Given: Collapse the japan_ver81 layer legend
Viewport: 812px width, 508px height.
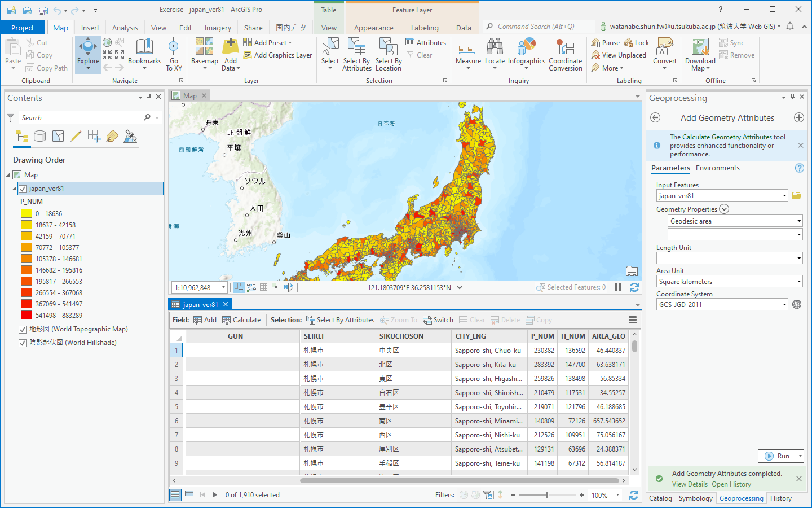Looking at the screenshot, I should click(x=14, y=189).
